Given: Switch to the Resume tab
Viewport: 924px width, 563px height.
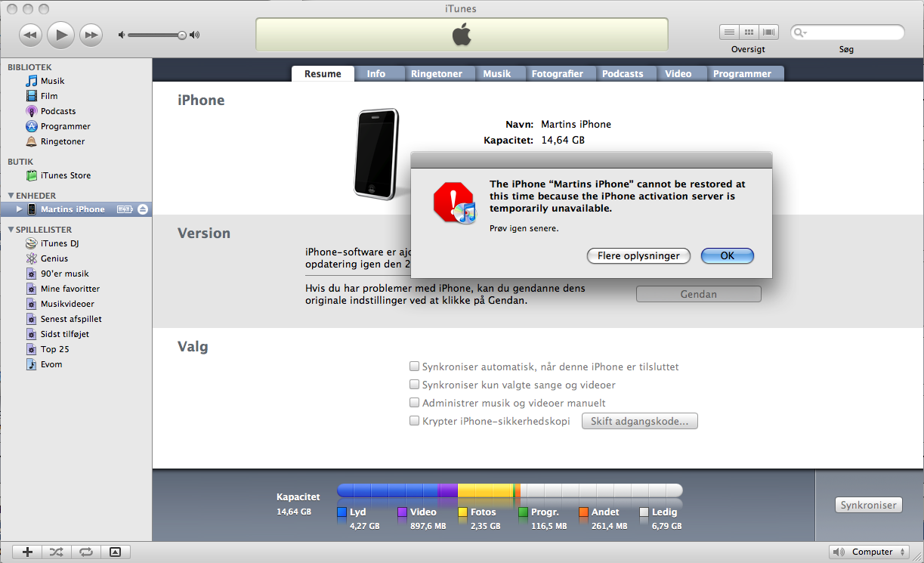Looking at the screenshot, I should pyautogui.click(x=323, y=74).
